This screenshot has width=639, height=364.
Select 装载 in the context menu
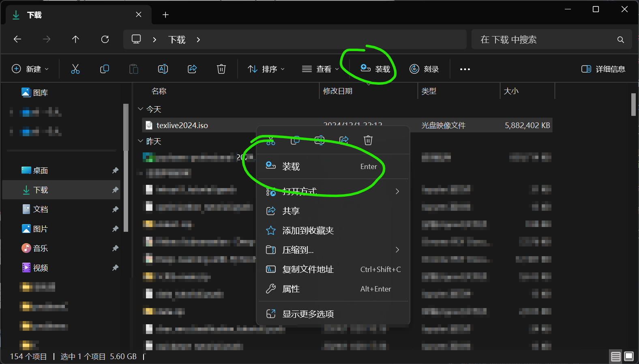coord(291,167)
